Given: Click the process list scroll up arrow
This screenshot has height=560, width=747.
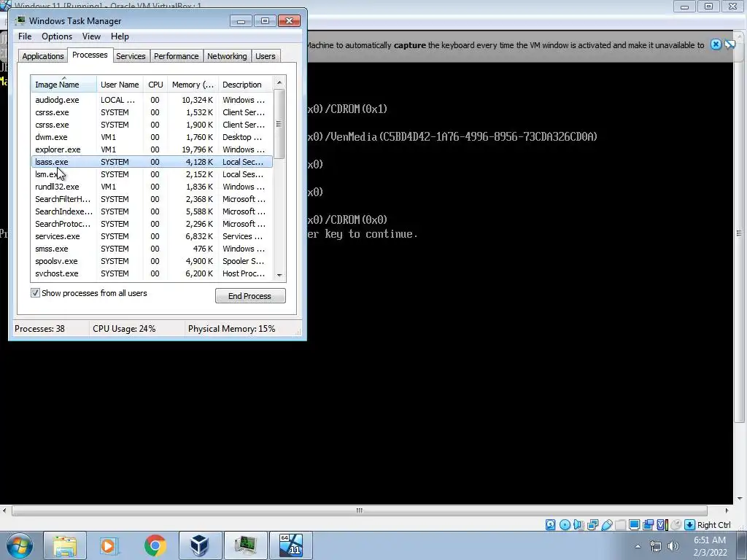Looking at the screenshot, I should point(279,82).
